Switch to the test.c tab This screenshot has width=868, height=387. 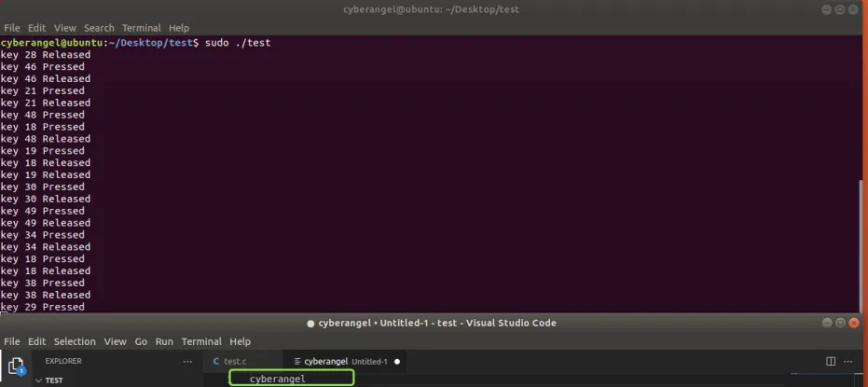click(x=234, y=361)
